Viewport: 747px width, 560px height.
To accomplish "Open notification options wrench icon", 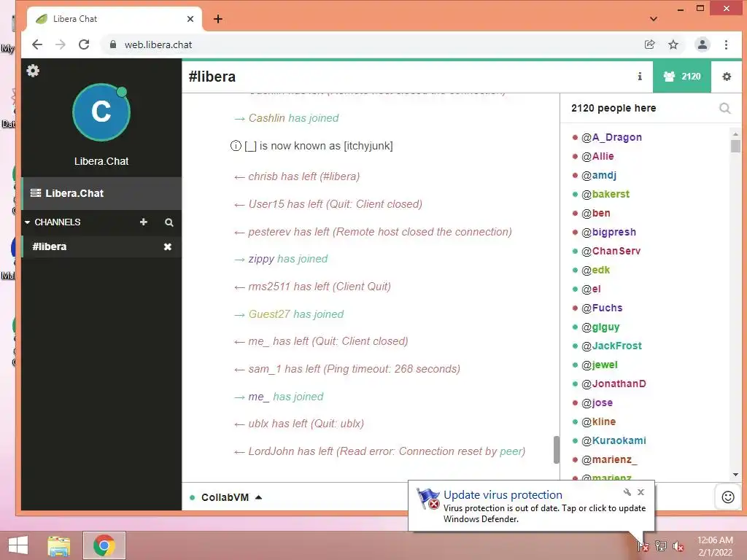I will tap(627, 492).
